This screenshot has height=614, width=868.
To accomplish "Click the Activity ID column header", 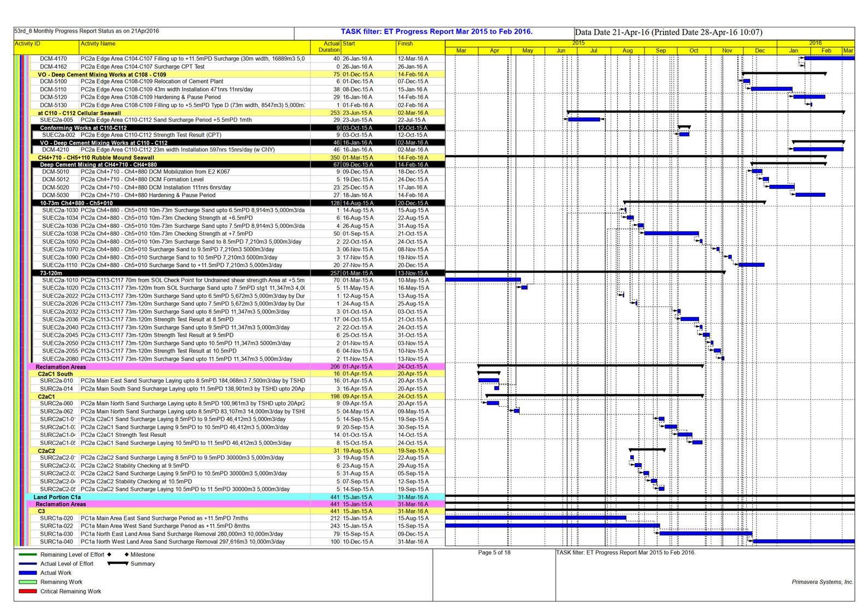I will coord(27,44).
